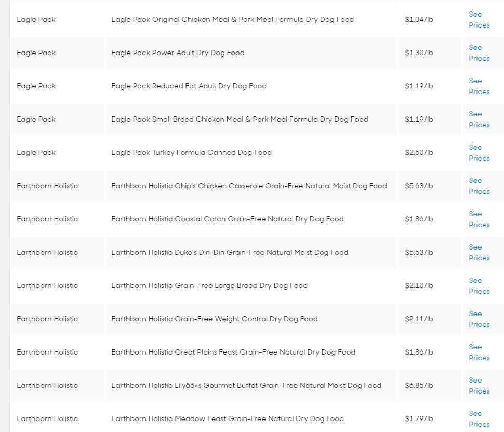View prices for Earthborn Coastal Catch
The height and width of the screenshot is (432, 504).
(479, 219)
